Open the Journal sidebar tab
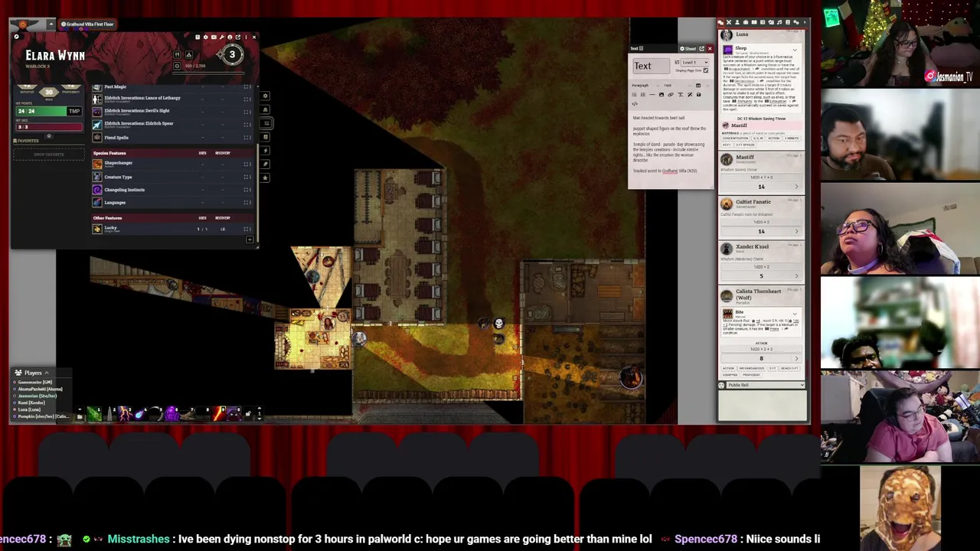The height and width of the screenshot is (551, 980). pos(754,22)
